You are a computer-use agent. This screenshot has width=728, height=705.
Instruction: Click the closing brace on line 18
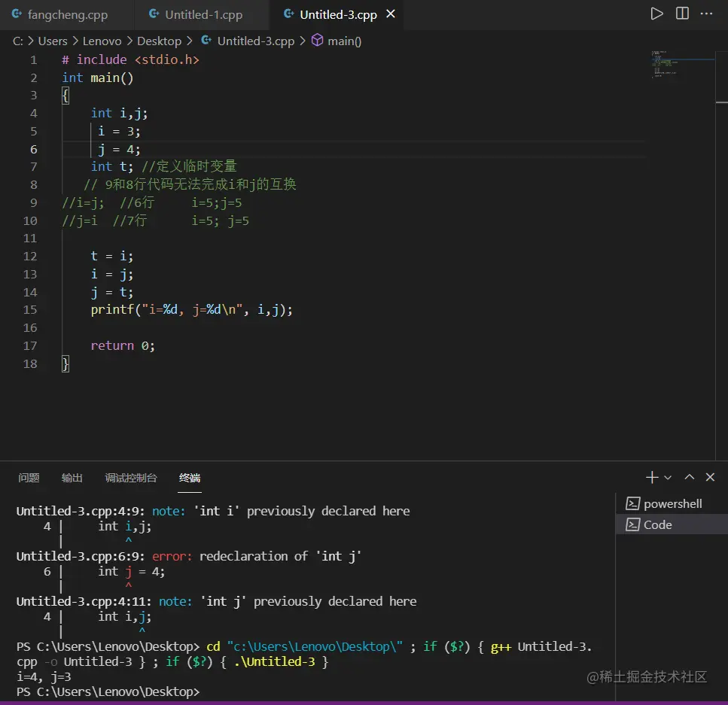coord(65,363)
